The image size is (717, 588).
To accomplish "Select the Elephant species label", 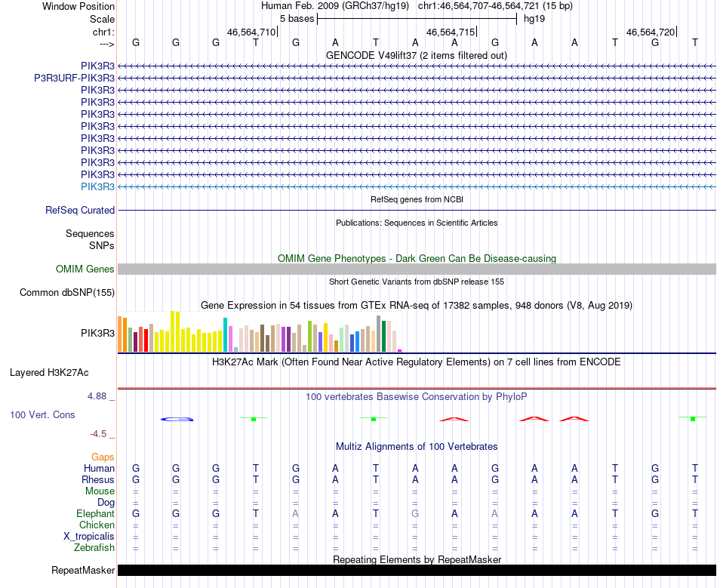I will [x=95, y=514].
